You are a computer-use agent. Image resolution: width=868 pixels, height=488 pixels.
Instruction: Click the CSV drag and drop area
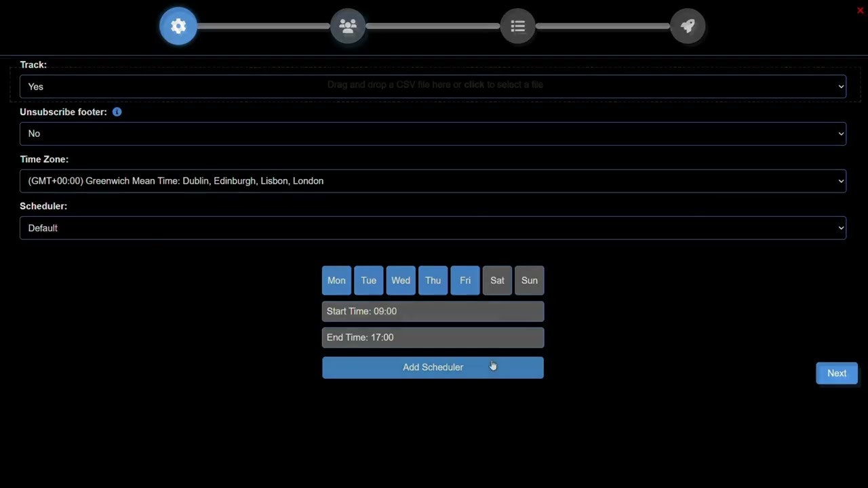point(434,84)
